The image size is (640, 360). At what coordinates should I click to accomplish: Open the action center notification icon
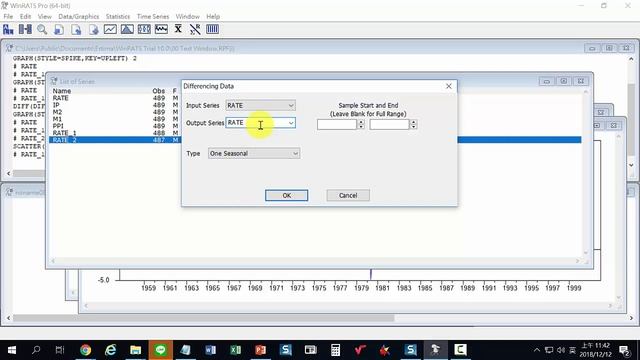click(x=624, y=350)
